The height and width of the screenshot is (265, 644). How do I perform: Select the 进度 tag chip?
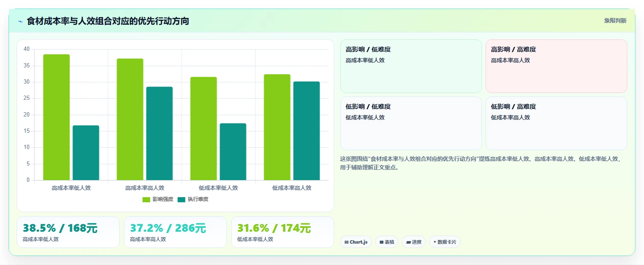point(414,242)
